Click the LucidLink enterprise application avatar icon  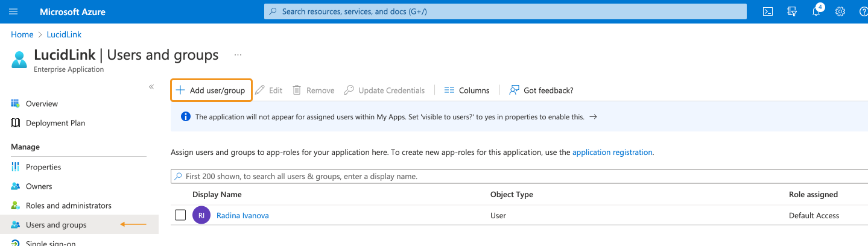tap(19, 60)
